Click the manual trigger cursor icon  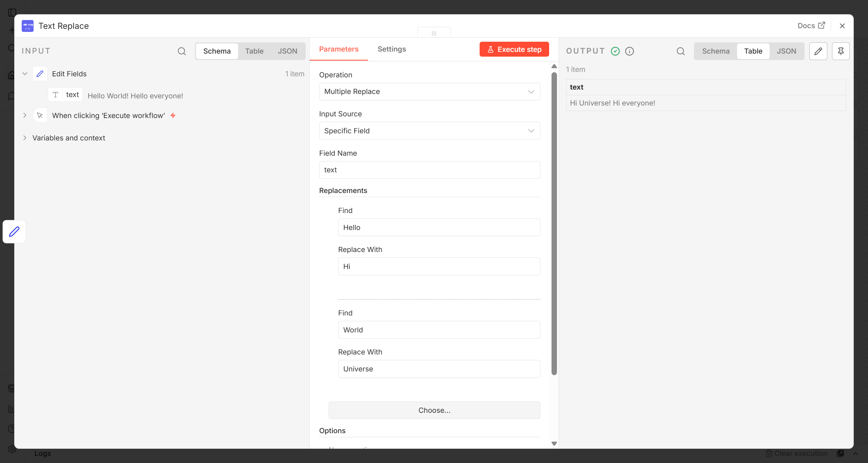coord(40,115)
